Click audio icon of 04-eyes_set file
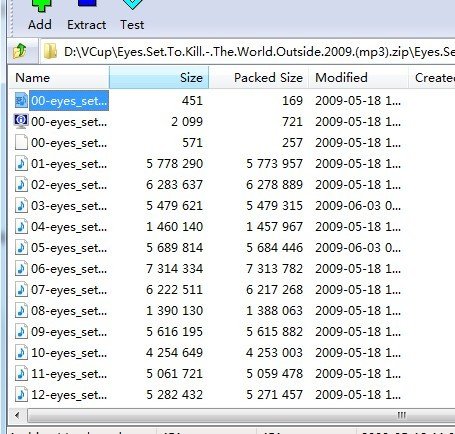 (x=21, y=227)
